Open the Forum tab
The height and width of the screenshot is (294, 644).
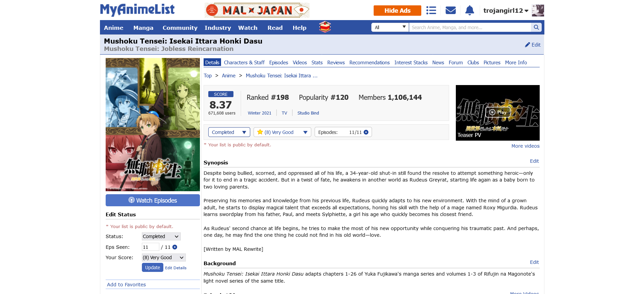456,63
